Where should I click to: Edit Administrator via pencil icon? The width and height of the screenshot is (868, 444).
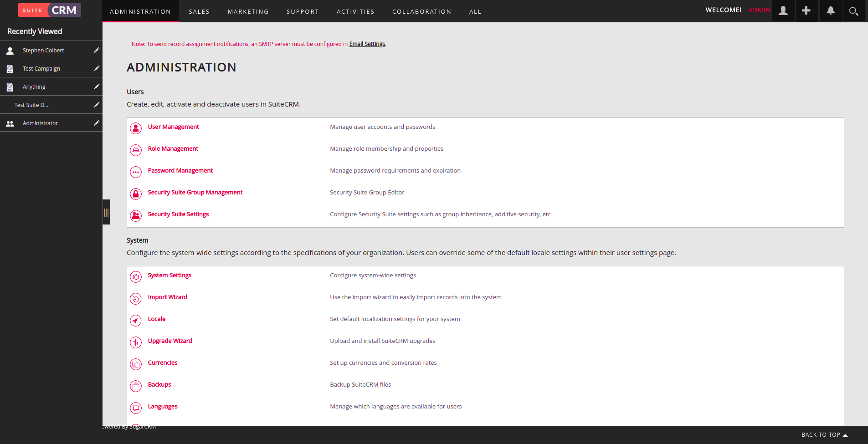click(97, 123)
